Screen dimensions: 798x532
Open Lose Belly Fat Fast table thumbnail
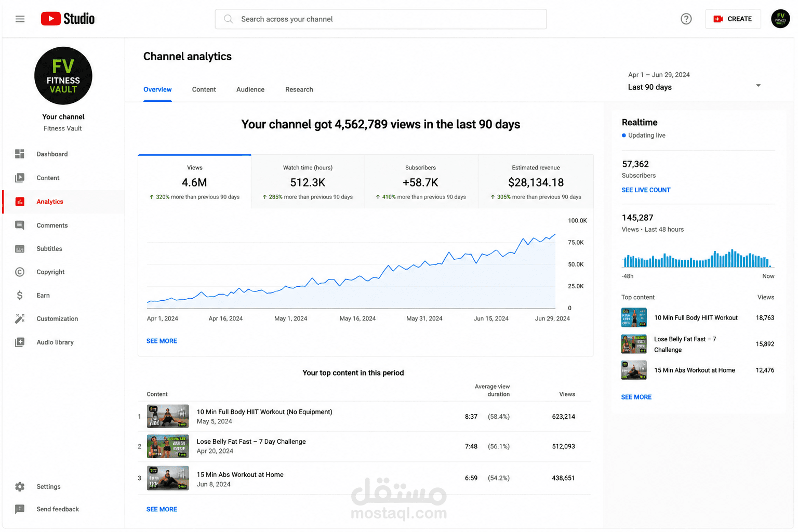[168, 447]
